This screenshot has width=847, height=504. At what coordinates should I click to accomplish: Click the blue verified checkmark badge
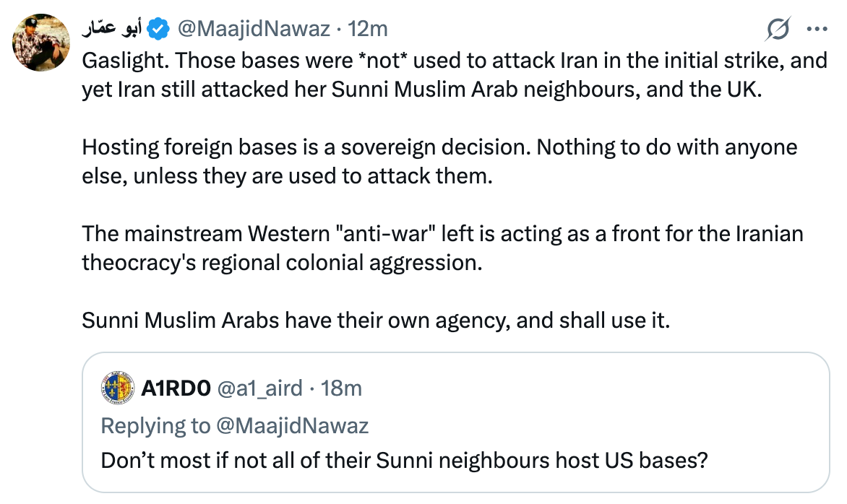tap(158, 29)
